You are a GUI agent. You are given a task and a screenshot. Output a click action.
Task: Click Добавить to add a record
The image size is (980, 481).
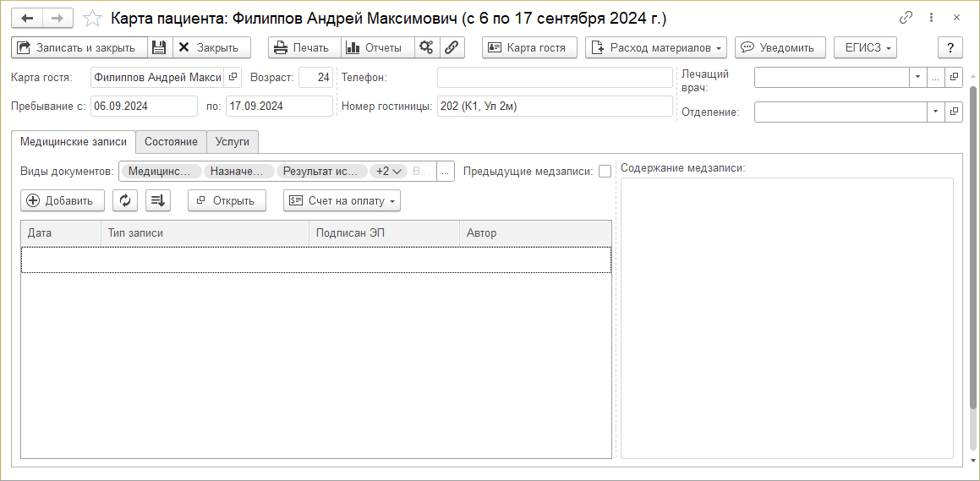click(x=62, y=200)
